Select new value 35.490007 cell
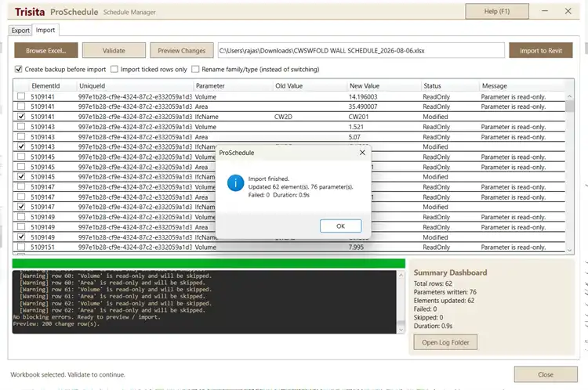Screen dimensions: 588x390 [363, 107]
